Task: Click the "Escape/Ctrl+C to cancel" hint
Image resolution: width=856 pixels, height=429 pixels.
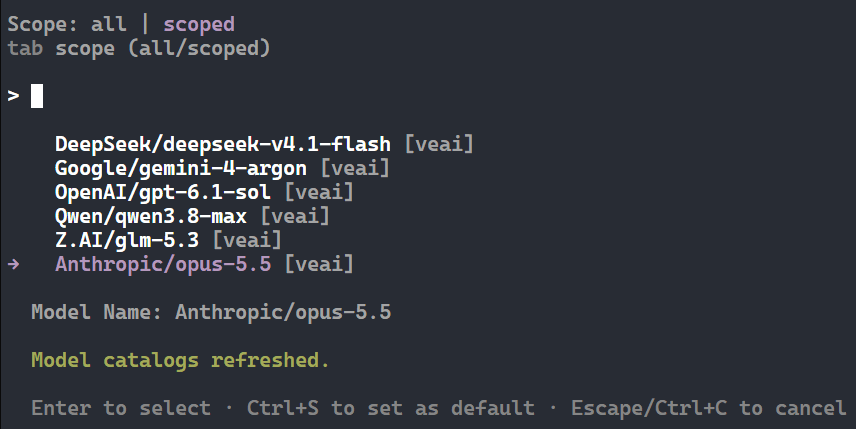Action: tap(709, 408)
